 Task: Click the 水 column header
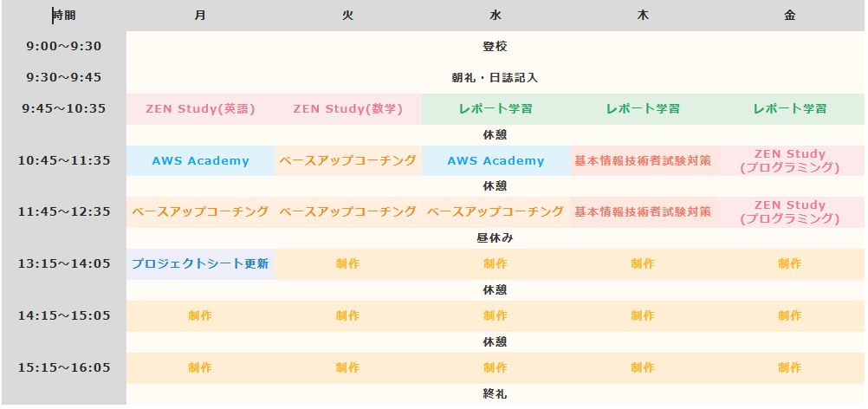496,16
